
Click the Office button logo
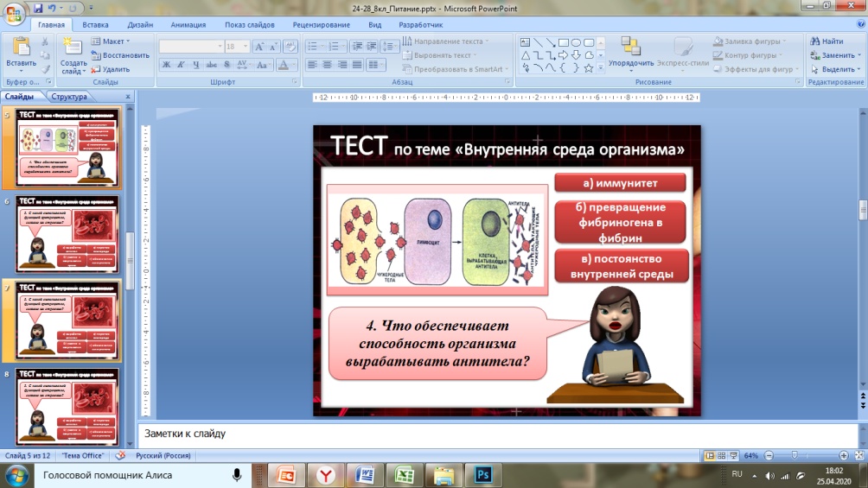[x=14, y=16]
